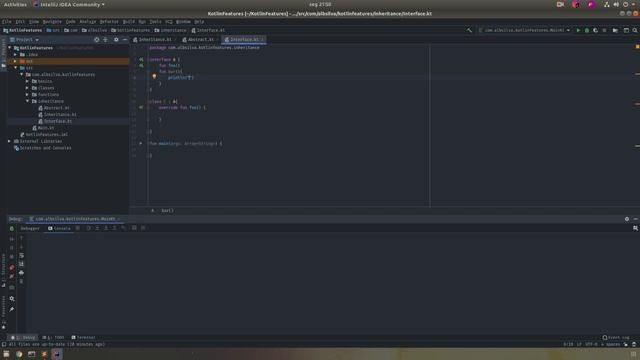
Task: Click Sublime Text icon in taskbar
Action: [44, 354]
